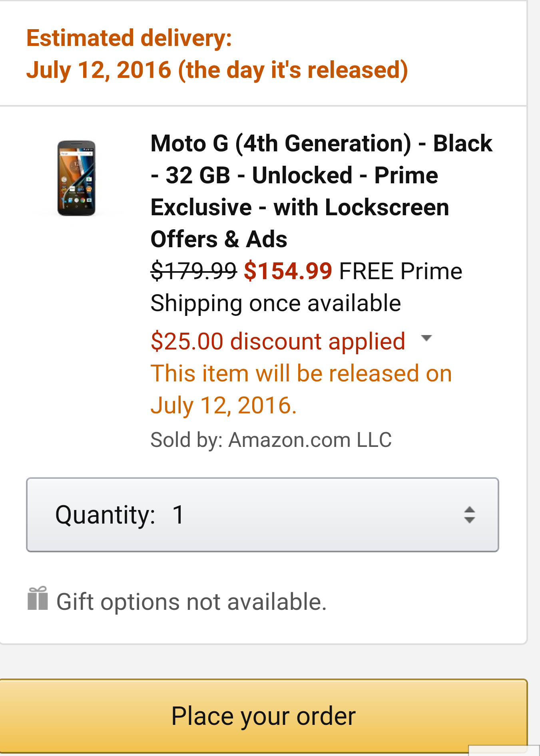Expand the discount applied arrow
This screenshot has height=756, width=540.
[x=426, y=338]
